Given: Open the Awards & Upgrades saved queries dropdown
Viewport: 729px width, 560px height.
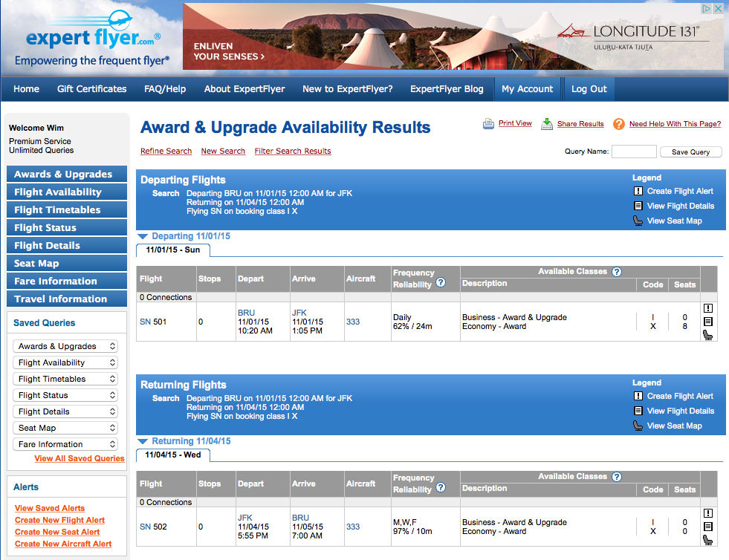Looking at the screenshot, I should (x=65, y=346).
